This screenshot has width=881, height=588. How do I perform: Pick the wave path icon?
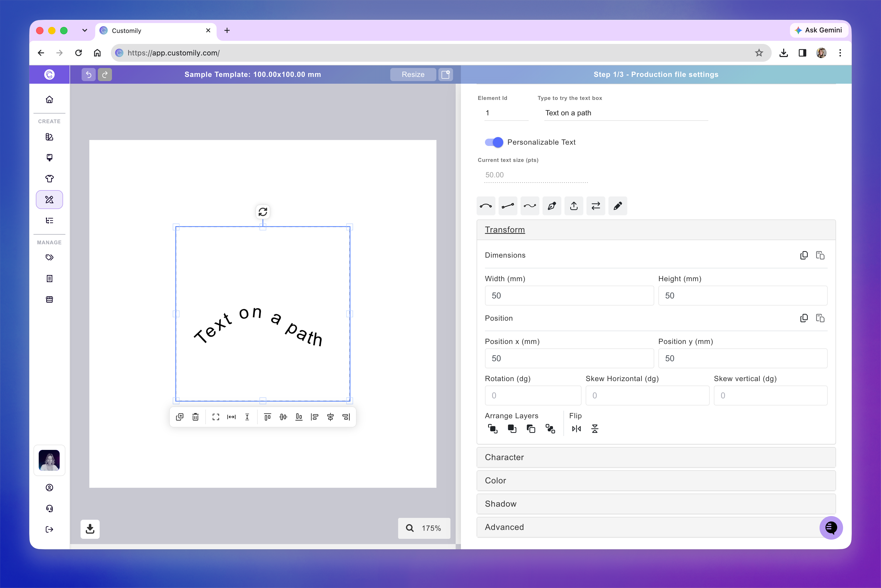click(530, 206)
